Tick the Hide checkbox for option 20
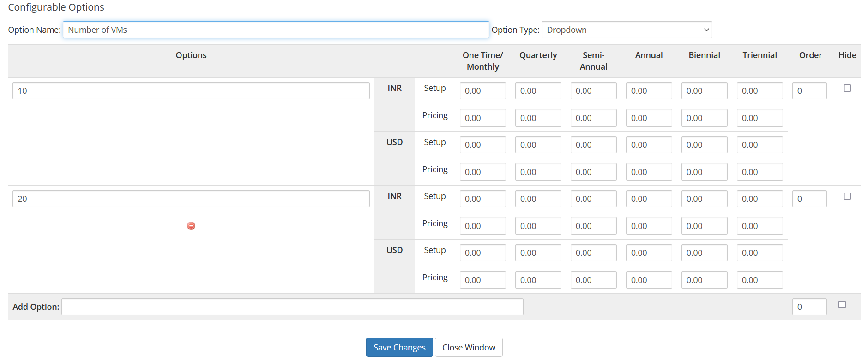Image resolution: width=868 pixels, height=362 pixels. click(847, 196)
